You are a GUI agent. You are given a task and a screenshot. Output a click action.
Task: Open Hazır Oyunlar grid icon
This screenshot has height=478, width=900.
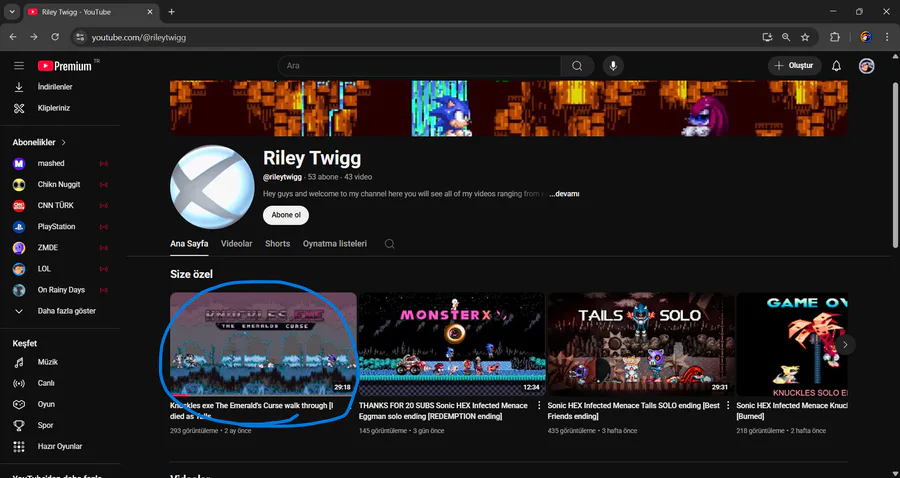pyautogui.click(x=19, y=446)
